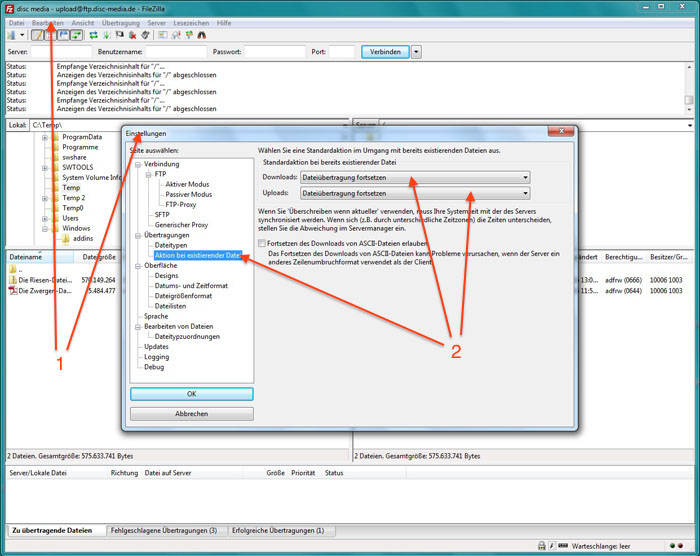Screen dimensions: 700x556
Task: Toggle the directory comparison icon
Action: pyautogui.click(x=176, y=35)
